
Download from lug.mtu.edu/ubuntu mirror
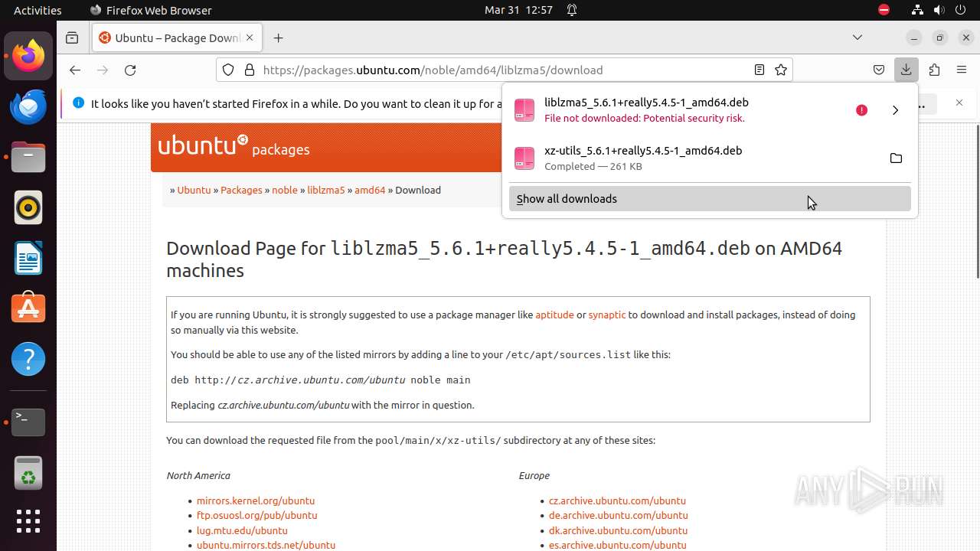(x=242, y=530)
